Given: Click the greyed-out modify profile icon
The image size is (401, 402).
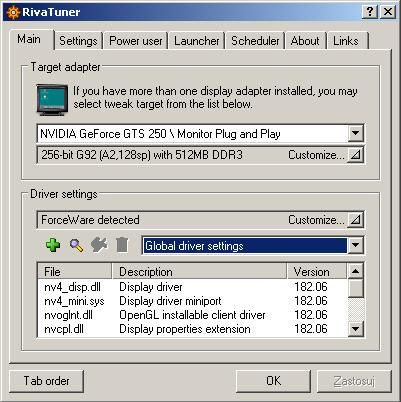Looking at the screenshot, I should (99, 245).
